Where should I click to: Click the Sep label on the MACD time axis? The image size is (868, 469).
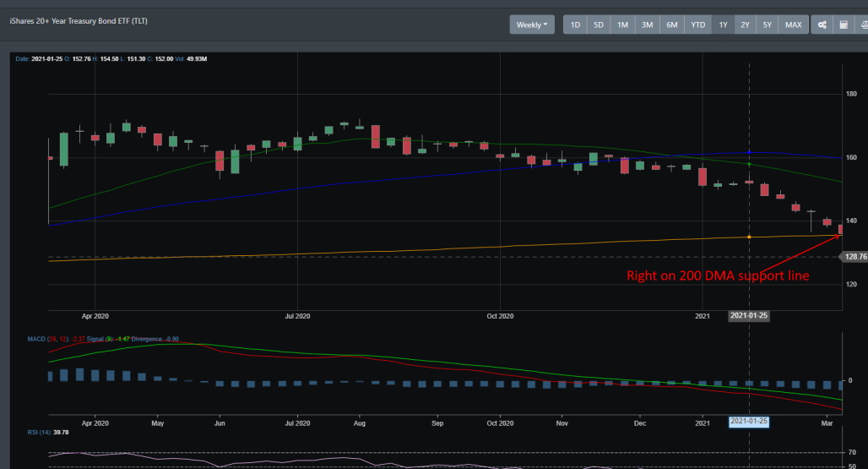(x=437, y=423)
